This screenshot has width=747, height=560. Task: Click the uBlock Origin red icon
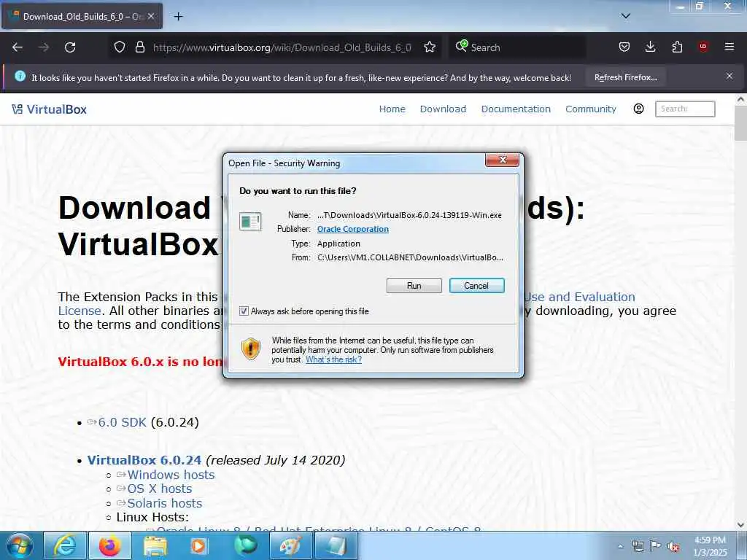point(703,47)
